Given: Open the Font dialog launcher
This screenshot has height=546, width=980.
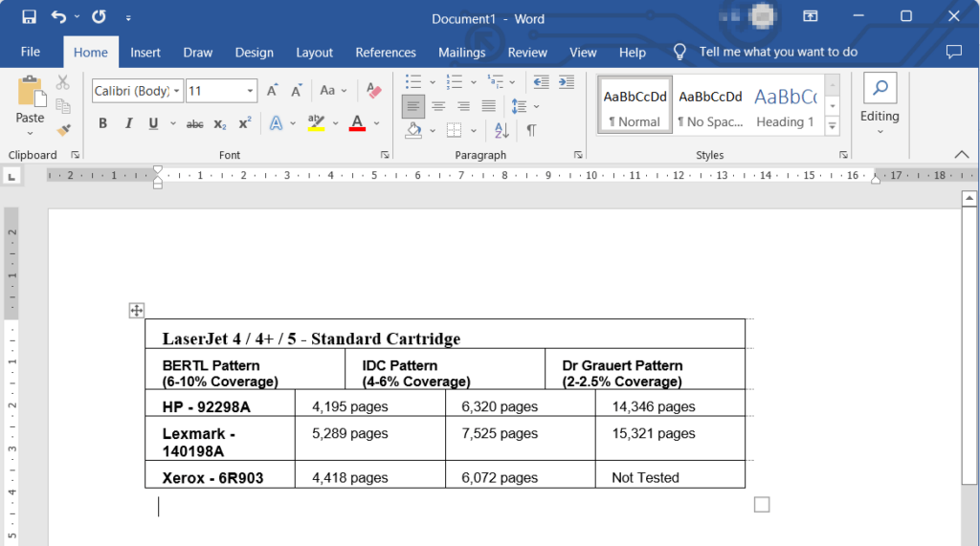Looking at the screenshot, I should pyautogui.click(x=385, y=155).
